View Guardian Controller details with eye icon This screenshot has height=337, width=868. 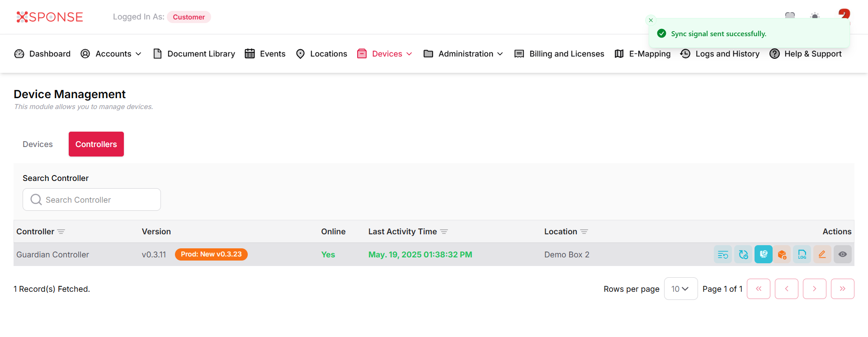coord(842,254)
